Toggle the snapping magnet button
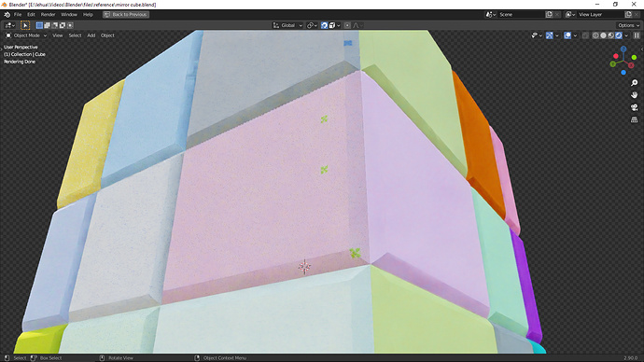 [324, 25]
